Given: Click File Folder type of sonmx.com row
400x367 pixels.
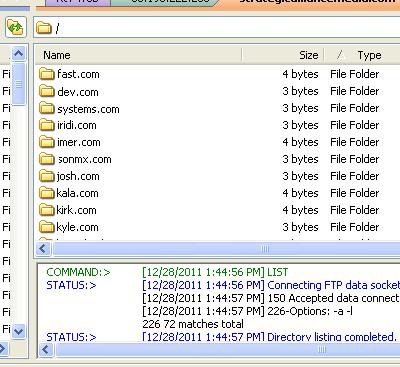Looking at the screenshot, I should [x=355, y=159].
